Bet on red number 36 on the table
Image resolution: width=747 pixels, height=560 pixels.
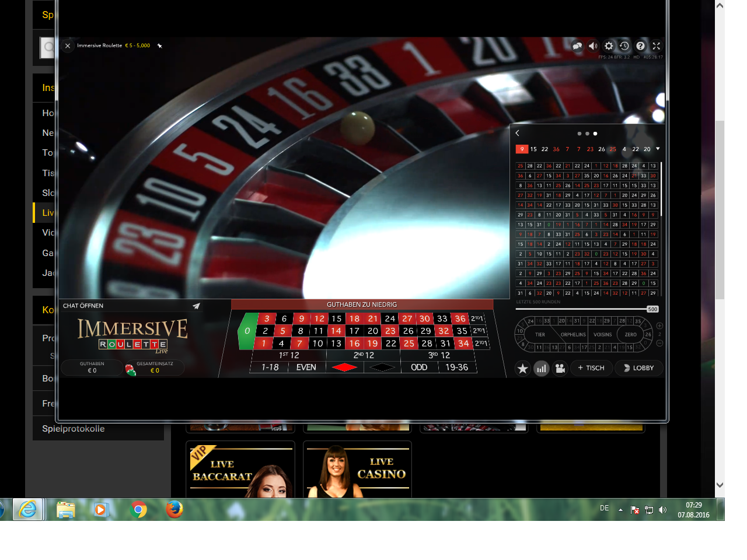tap(460, 318)
